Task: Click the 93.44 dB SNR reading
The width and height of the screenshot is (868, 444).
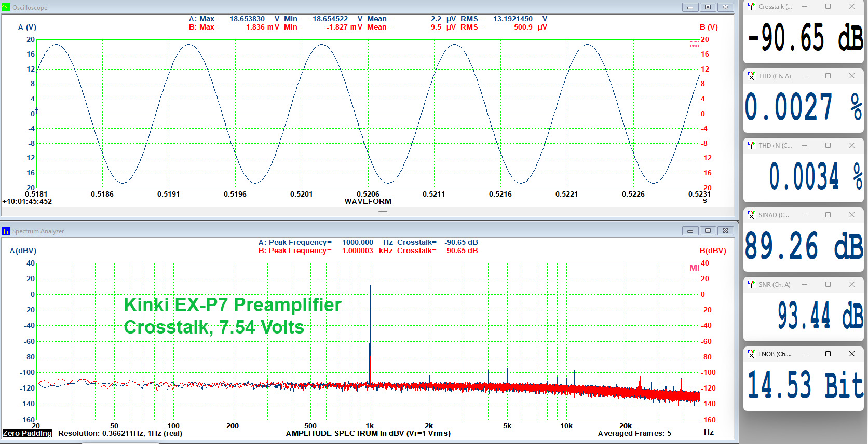Action: [820, 315]
